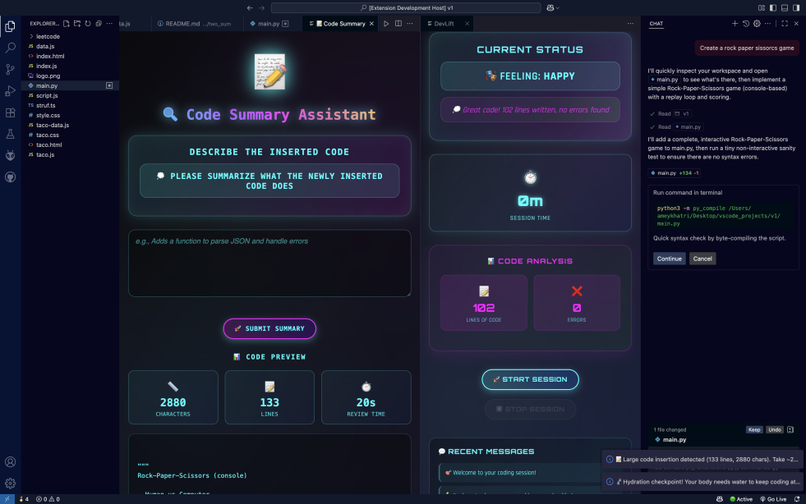Screen dimensions: 806x504
Task: Open Run and Debug view
Action: click(10, 91)
